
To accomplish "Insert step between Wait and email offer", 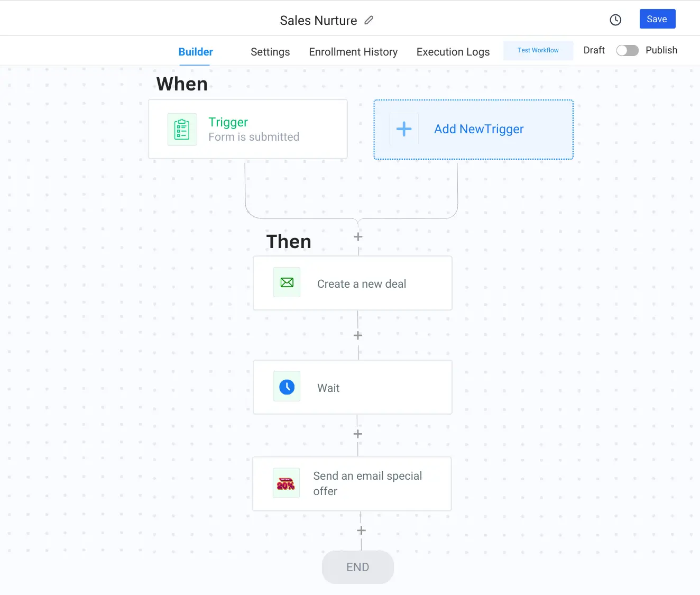I will [x=358, y=434].
